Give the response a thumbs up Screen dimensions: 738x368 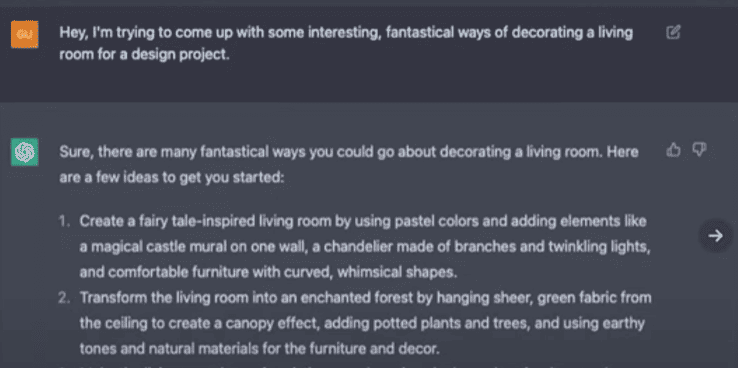674,150
